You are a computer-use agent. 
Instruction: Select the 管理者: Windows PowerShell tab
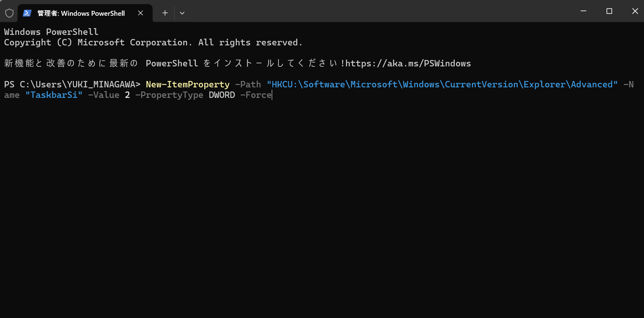coord(81,13)
